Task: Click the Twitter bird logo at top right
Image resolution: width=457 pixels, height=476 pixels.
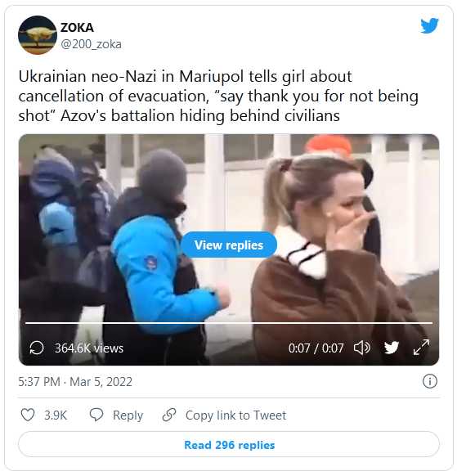Action: tap(429, 25)
